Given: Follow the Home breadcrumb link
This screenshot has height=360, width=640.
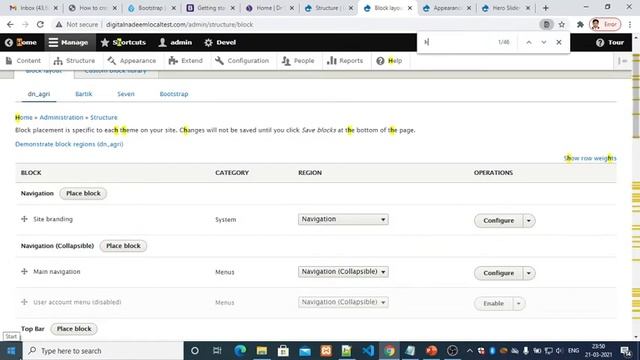Looking at the screenshot, I should tap(24, 117).
